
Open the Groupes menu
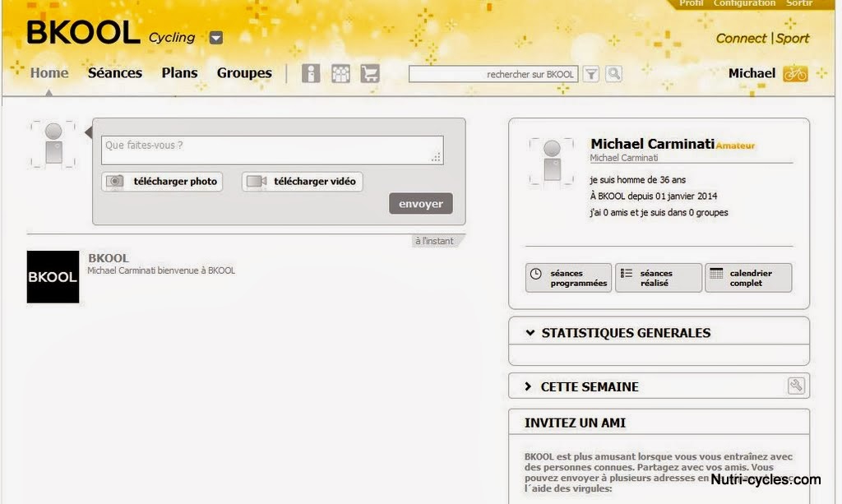[244, 73]
